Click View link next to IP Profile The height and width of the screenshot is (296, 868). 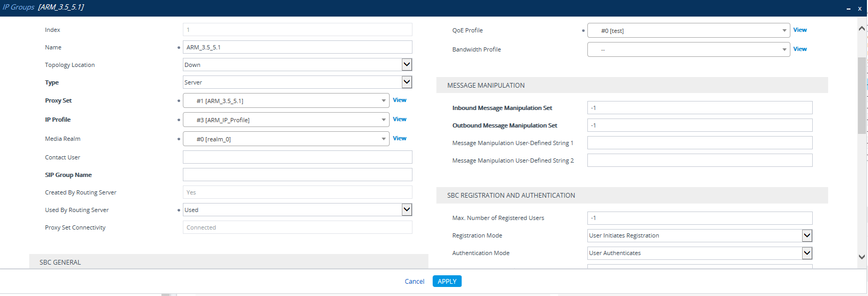[400, 119]
